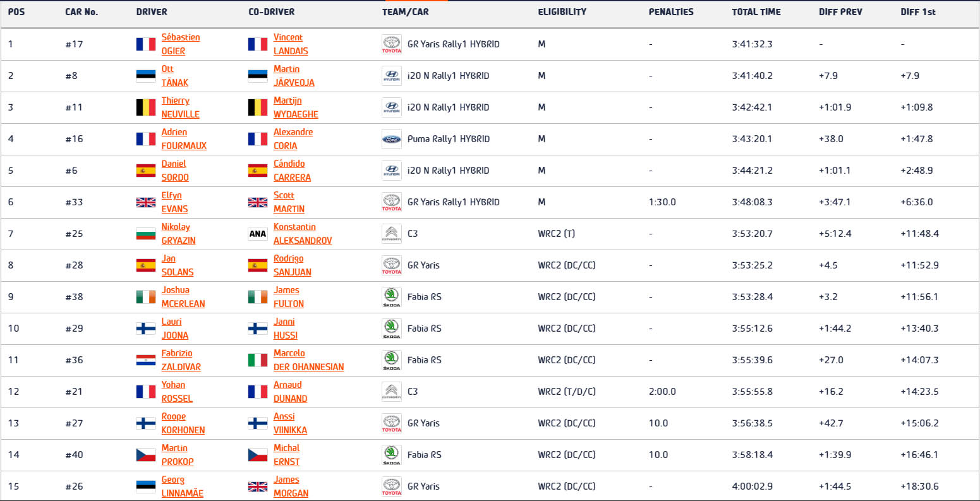This screenshot has height=501, width=980.
Task: Click the Citroën logo in Gryazin's row
Action: 392,234
